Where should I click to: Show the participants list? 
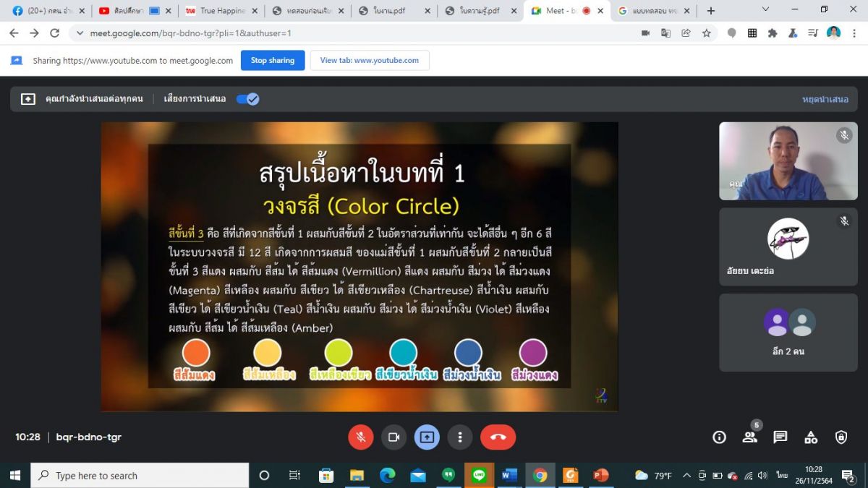point(749,437)
